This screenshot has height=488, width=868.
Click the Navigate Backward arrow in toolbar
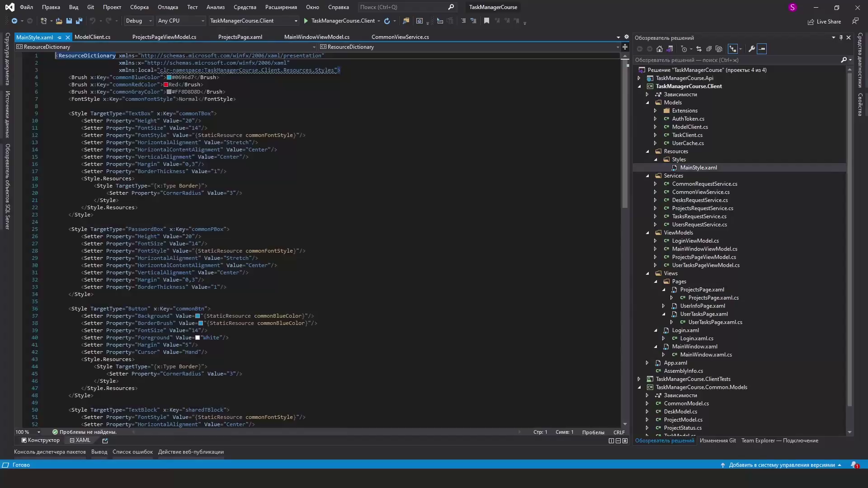tap(14, 21)
